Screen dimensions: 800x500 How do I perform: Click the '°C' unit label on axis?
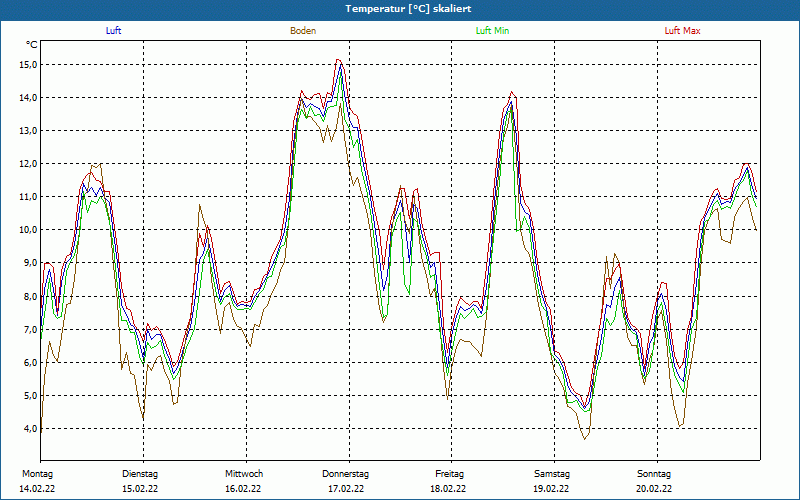click(32, 45)
